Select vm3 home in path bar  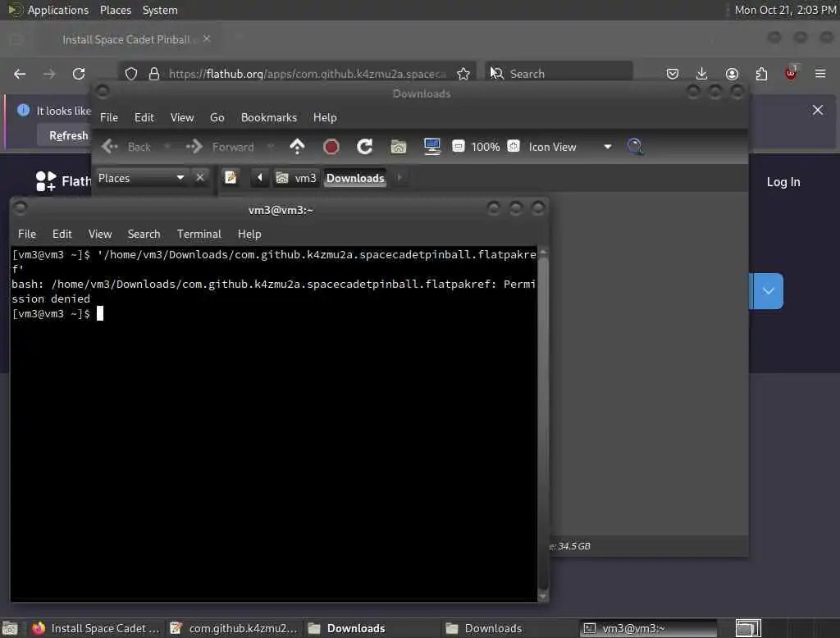(x=295, y=178)
